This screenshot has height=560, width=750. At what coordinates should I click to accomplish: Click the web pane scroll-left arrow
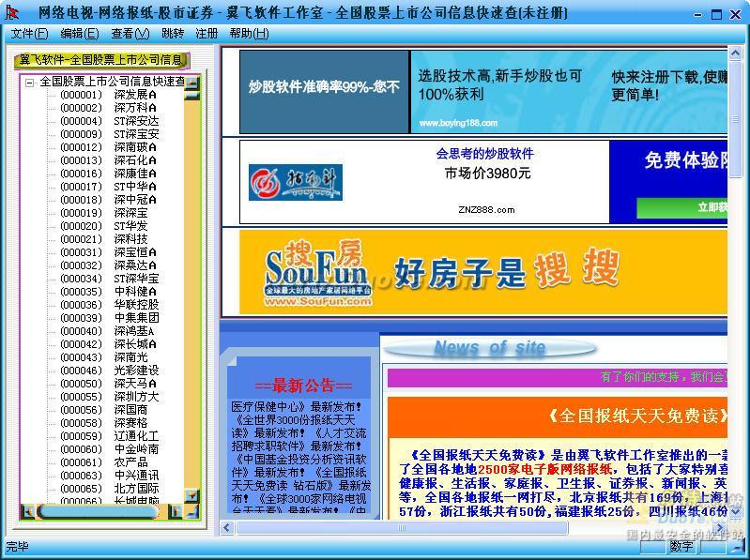point(227,527)
